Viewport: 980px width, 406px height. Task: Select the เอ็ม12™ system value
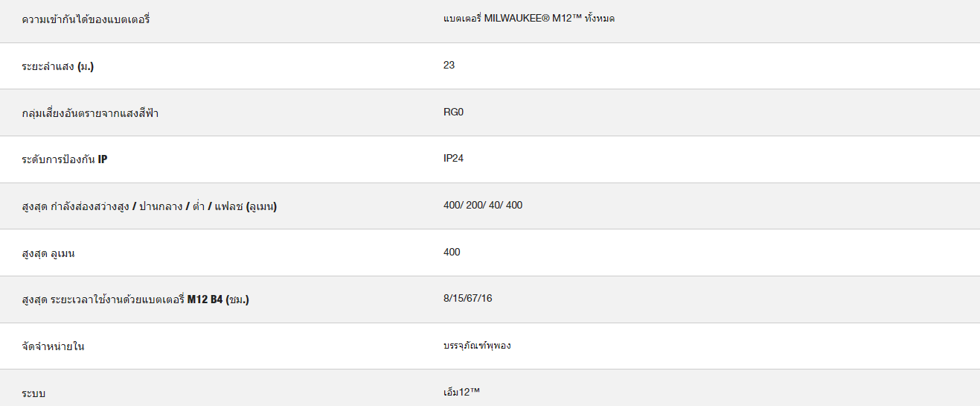click(x=461, y=391)
